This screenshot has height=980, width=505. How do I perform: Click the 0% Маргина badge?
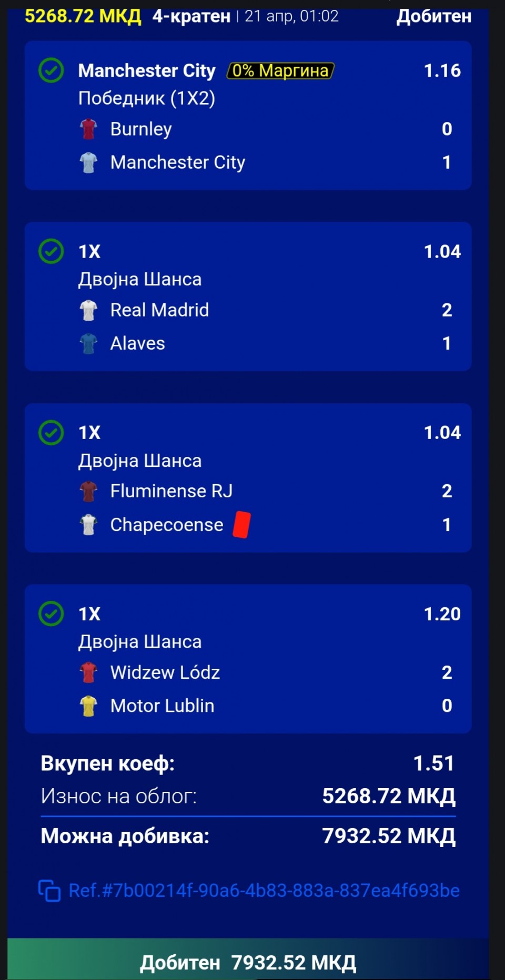[x=280, y=70]
